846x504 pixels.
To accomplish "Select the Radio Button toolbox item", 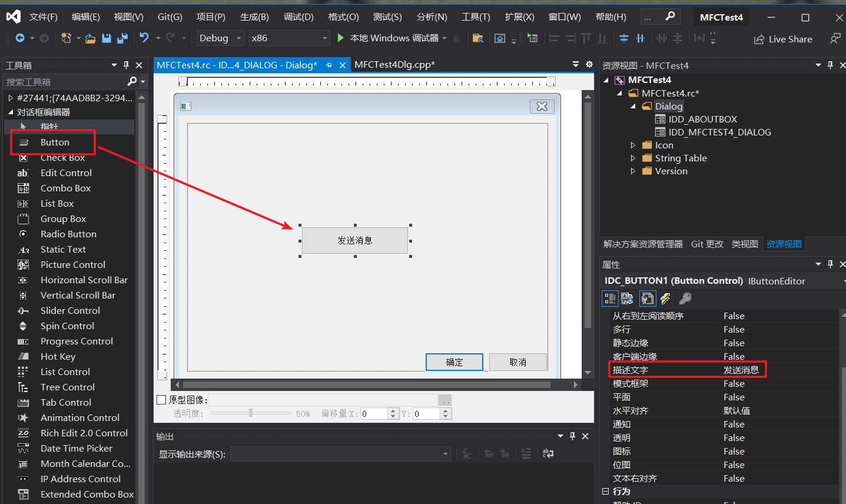I will [68, 234].
